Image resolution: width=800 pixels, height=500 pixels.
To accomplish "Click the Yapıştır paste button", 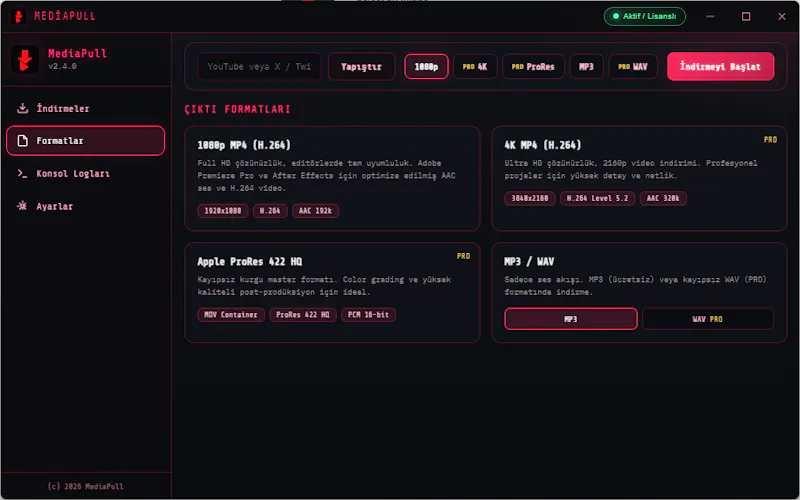I will pyautogui.click(x=361, y=66).
